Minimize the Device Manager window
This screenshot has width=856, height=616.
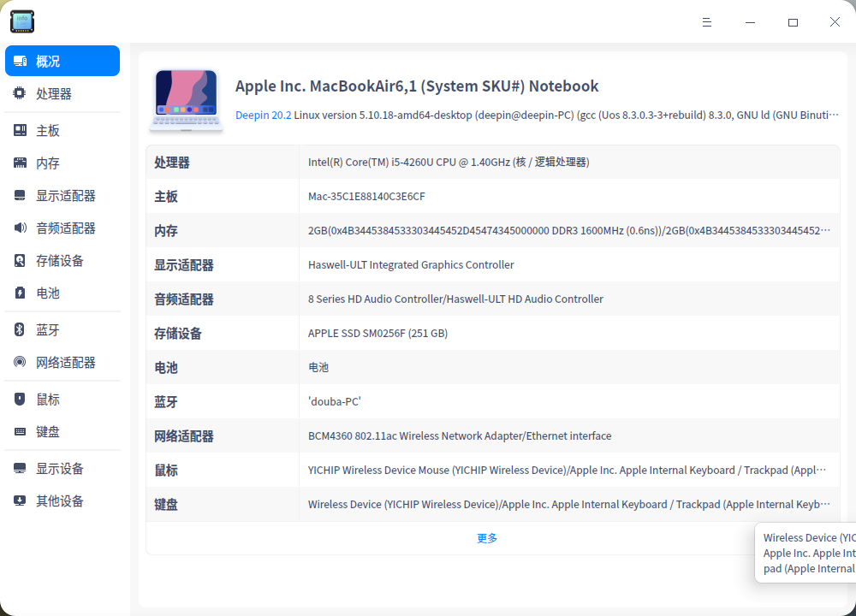750,22
